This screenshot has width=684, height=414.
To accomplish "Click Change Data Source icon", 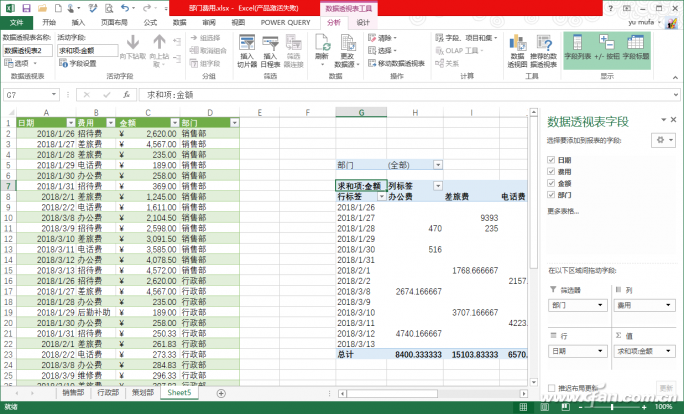I will [347, 51].
